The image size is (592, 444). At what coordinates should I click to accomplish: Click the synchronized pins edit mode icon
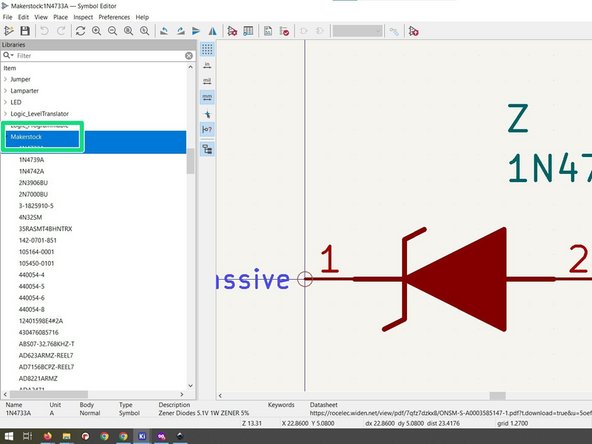tap(394, 31)
